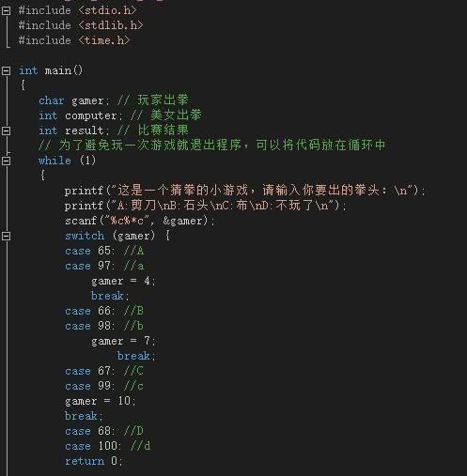Click the #include <stdlib.h> line
The height and width of the screenshot is (476, 467).
pos(81,25)
